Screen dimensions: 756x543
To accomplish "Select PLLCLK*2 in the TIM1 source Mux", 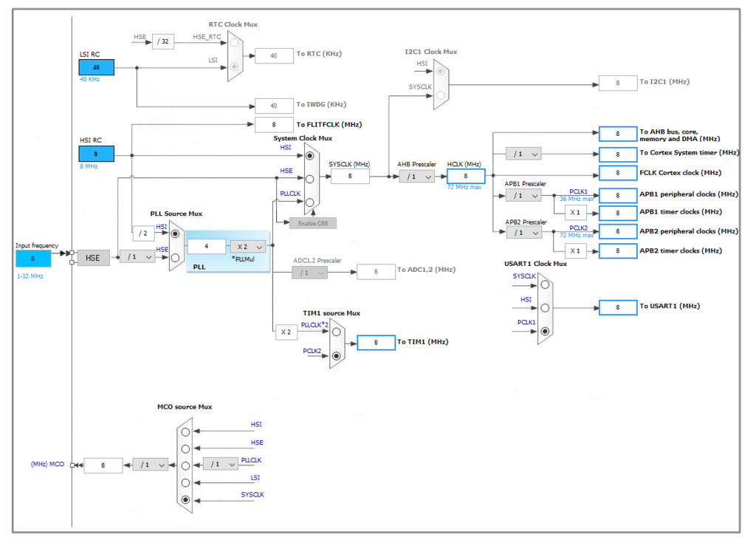I will click(337, 331).
